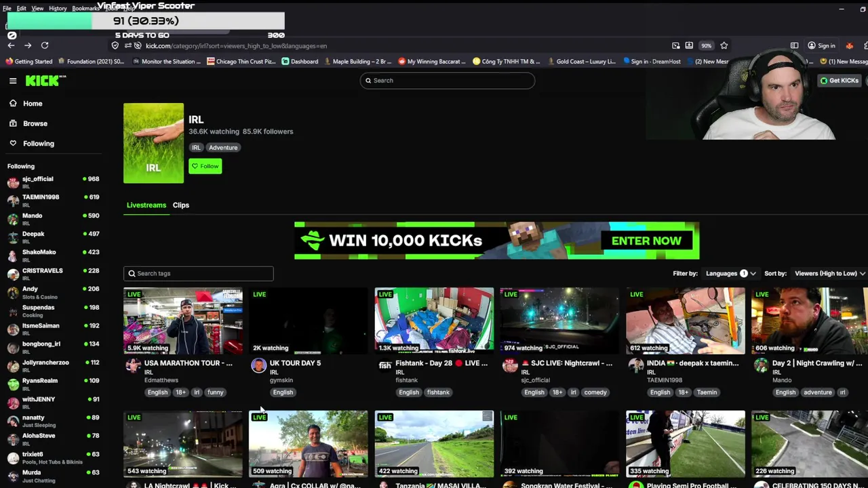Open UK TOUR DAY 5 stream title
Image resolution: width=868 pixels, height=488 pixels.
pyautogui.click(x=295, y=363)
